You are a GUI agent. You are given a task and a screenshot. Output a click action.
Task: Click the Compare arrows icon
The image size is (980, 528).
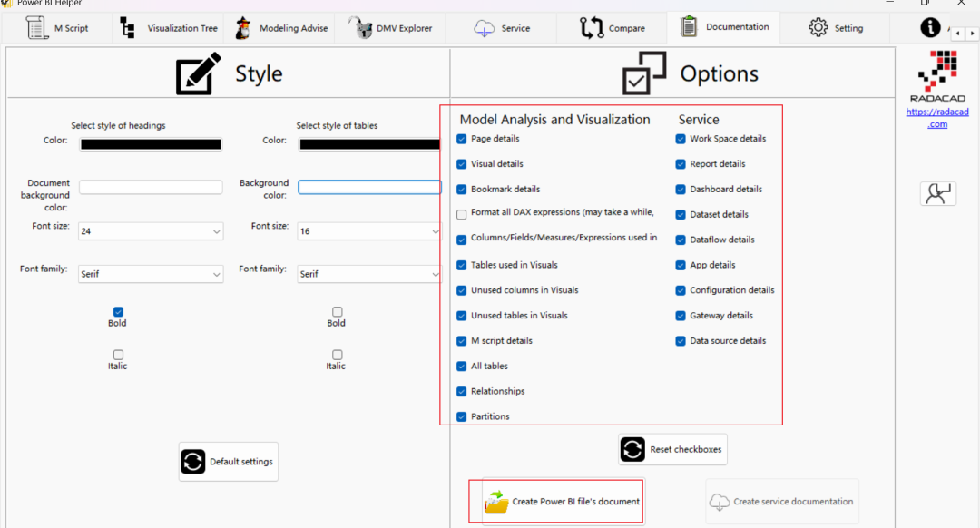pos(592,28)
